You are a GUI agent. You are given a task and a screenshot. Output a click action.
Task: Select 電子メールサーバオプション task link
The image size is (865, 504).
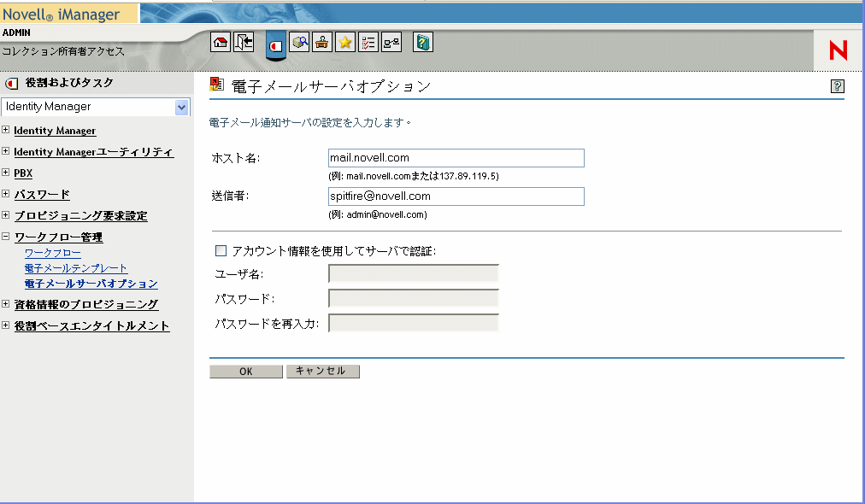click(x=91, y=284)
